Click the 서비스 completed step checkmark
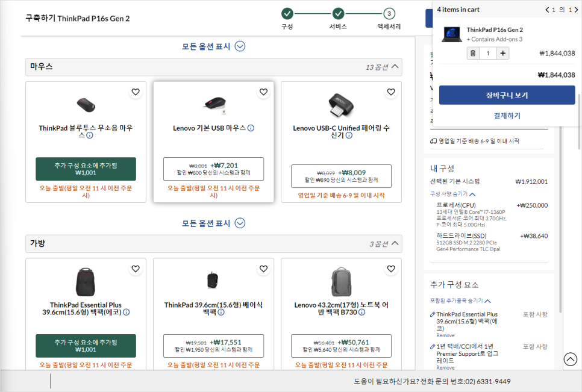582x392 pixels. [x=338, y=14]
